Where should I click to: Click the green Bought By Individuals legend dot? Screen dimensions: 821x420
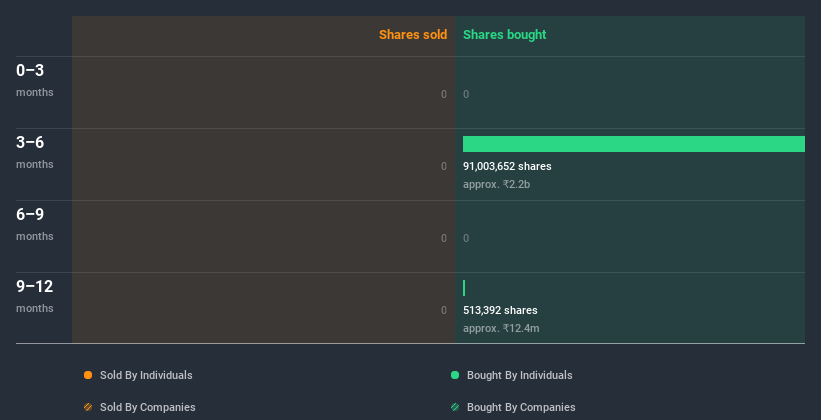tap(455, 375)
